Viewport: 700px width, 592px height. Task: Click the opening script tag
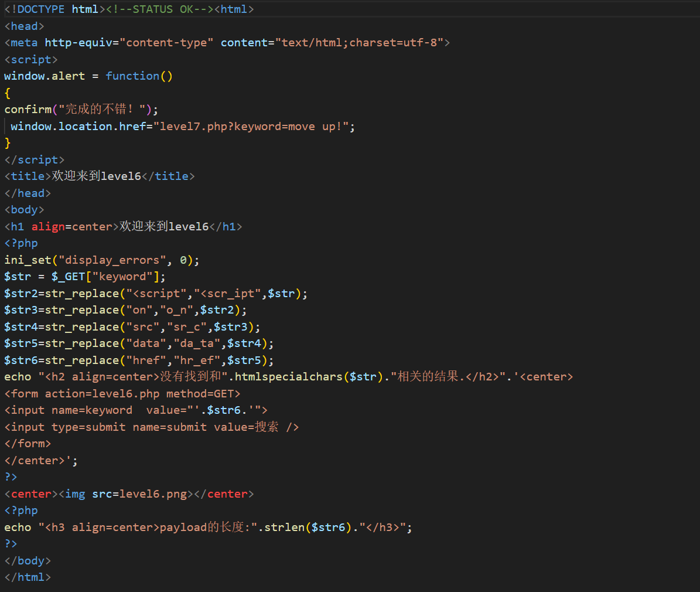[31, 59]
